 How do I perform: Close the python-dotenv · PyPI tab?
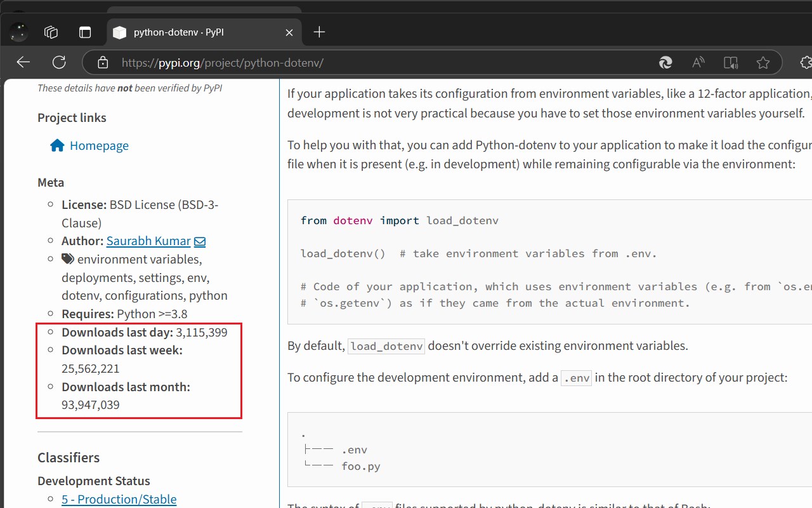coord(289,32)
